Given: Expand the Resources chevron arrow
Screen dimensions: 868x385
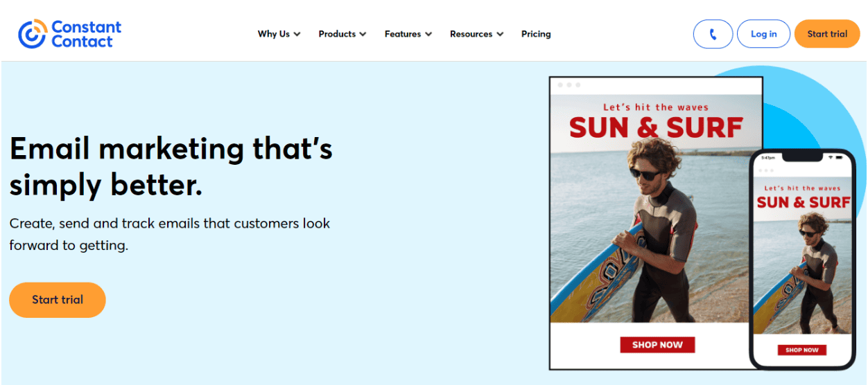Looking at the screenshot, I should coord(500,34).
